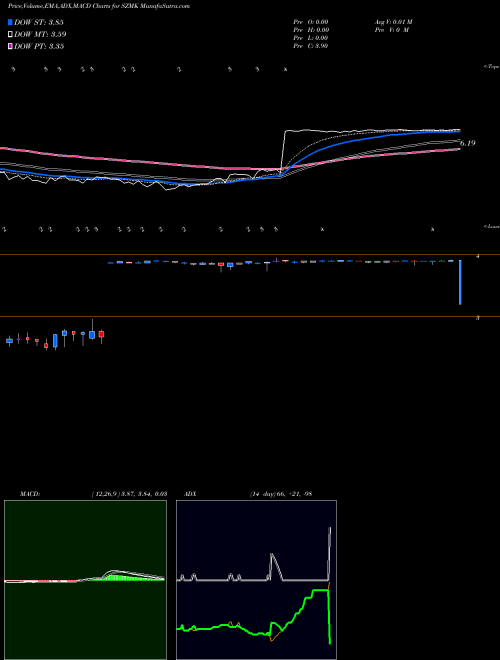Click the '4' axis label on the candlestick panel
Viewport: 500px width, 660px height.
(x=478, y=256)
